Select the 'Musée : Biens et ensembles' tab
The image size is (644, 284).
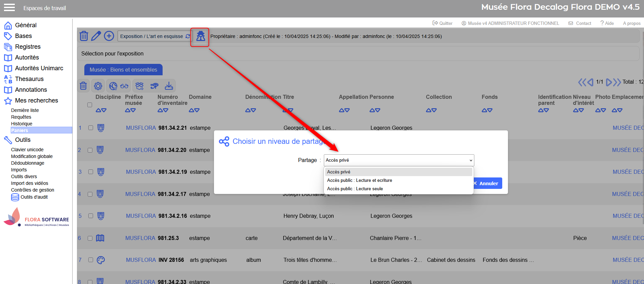pos(123,70)
